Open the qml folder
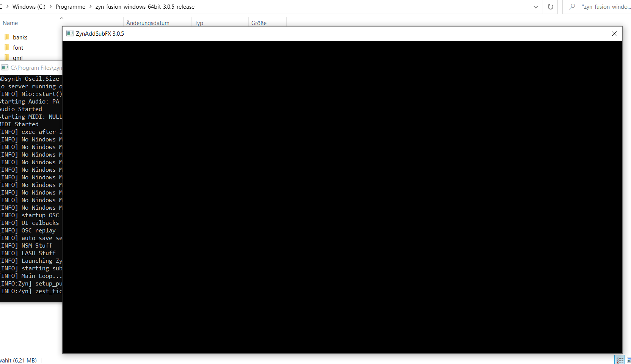The image size is (631, 364). point(17,58)
